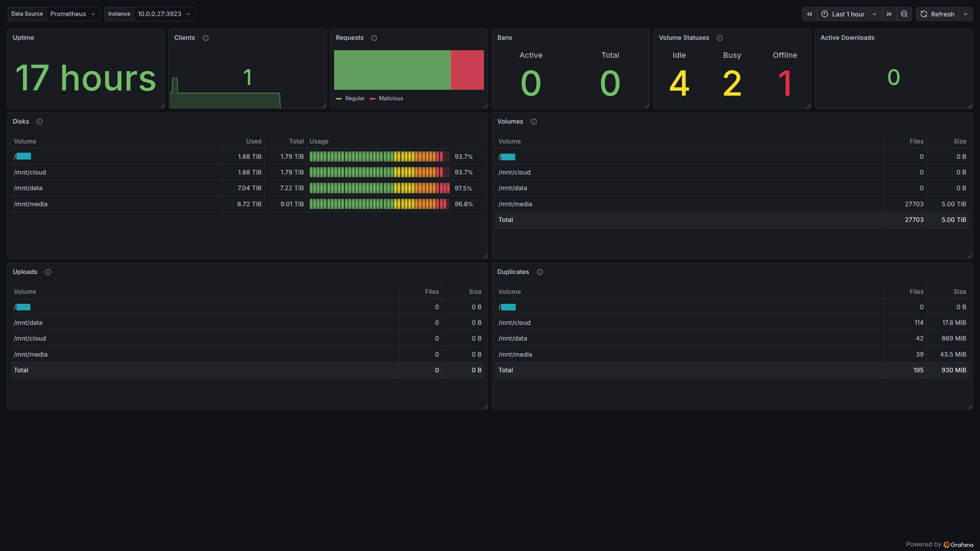Click the red Malicious requests bar

(467, 70)
